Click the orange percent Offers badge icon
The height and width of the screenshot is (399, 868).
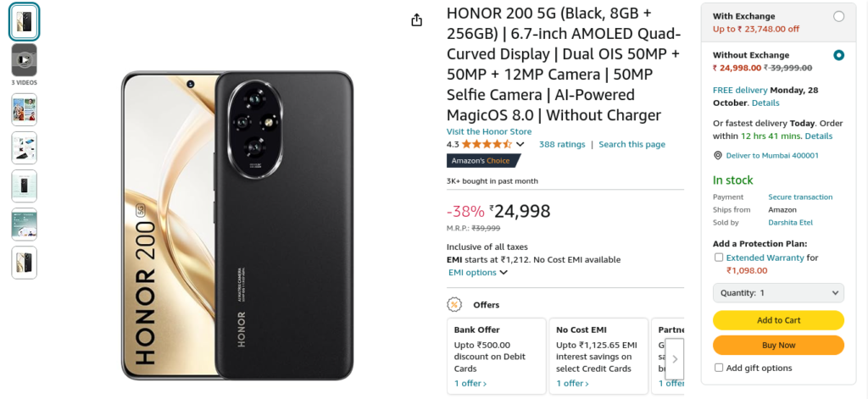coord(454,305)
